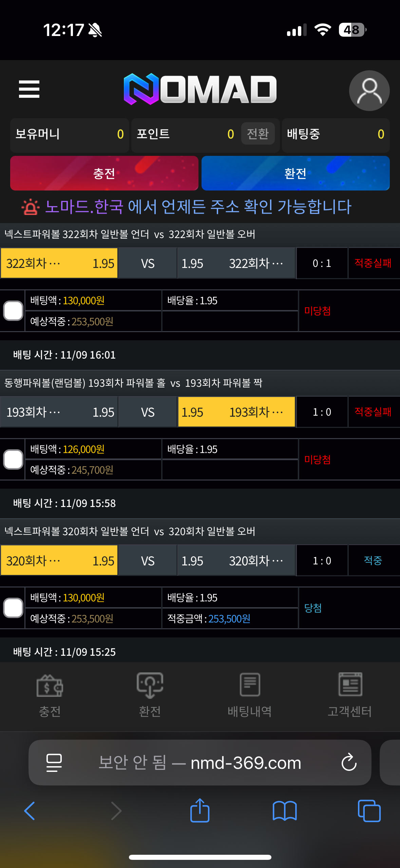
Task: Go back in Safari
Action: point(30,811)
